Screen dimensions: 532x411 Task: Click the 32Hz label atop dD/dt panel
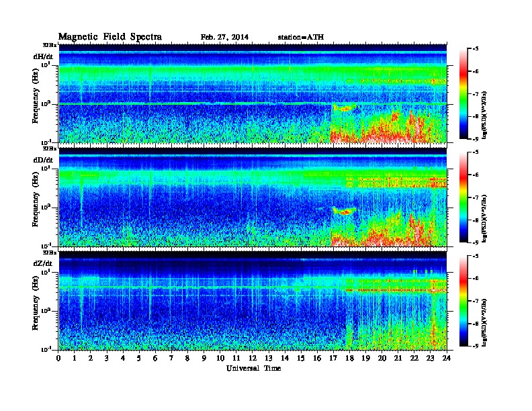click(50, 148)
